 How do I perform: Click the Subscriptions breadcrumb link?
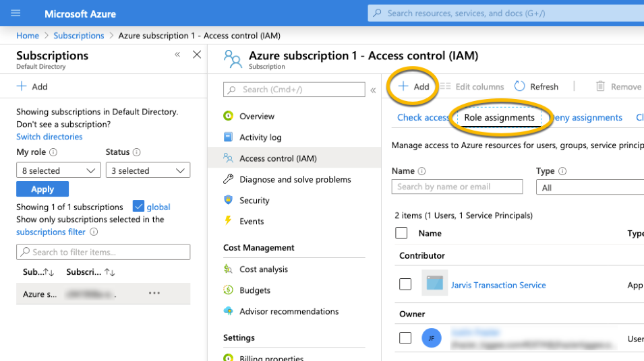click(x=79, y=36)
